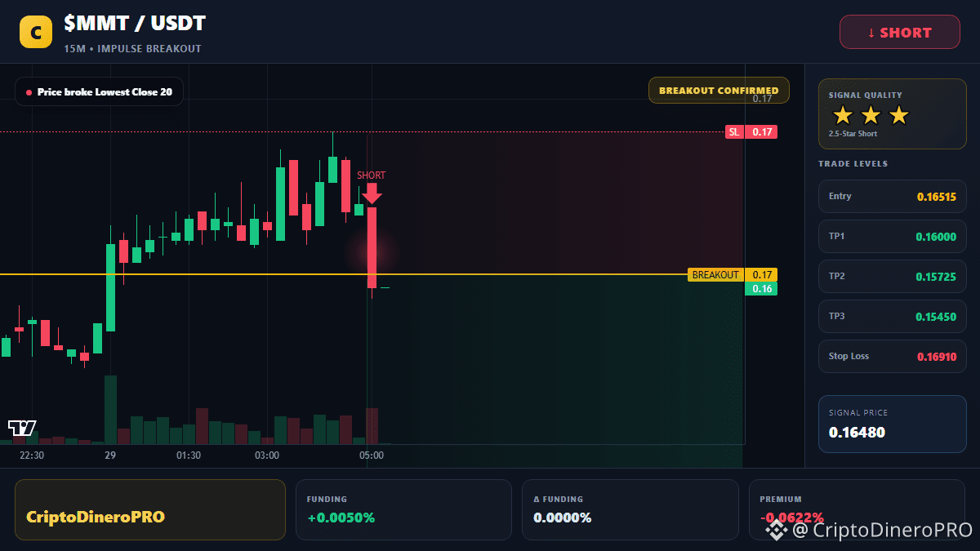This screenshot has height=551, width=980.
Task: Click the Δ Funding 0.0000% card
Action: tap(630, 509)
